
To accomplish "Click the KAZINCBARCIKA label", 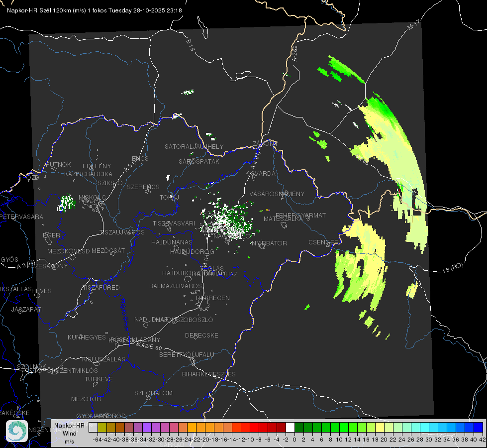I will point(88,174).
